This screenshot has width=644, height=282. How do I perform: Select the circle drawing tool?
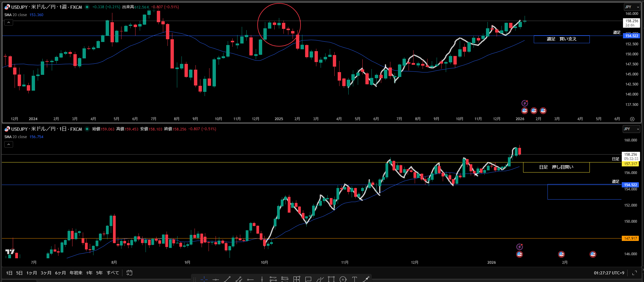[343, 279]
